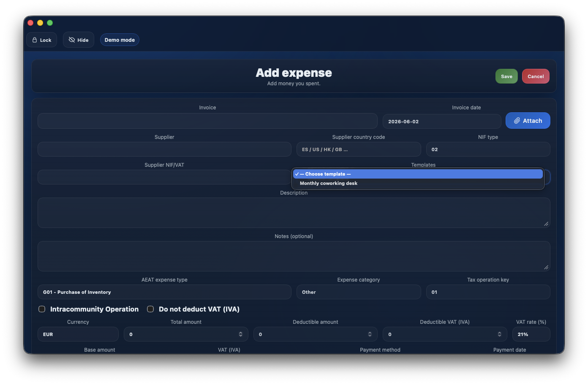
Task: Click the Deductible VAT (IVA) number field
Action: coord(445,334)
